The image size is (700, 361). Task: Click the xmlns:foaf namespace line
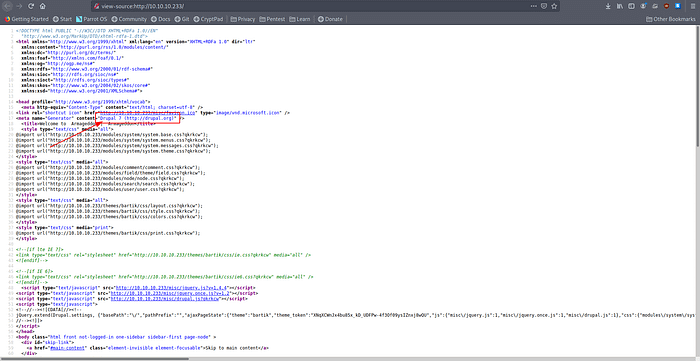pyautogui.click(x=72, y=58)
